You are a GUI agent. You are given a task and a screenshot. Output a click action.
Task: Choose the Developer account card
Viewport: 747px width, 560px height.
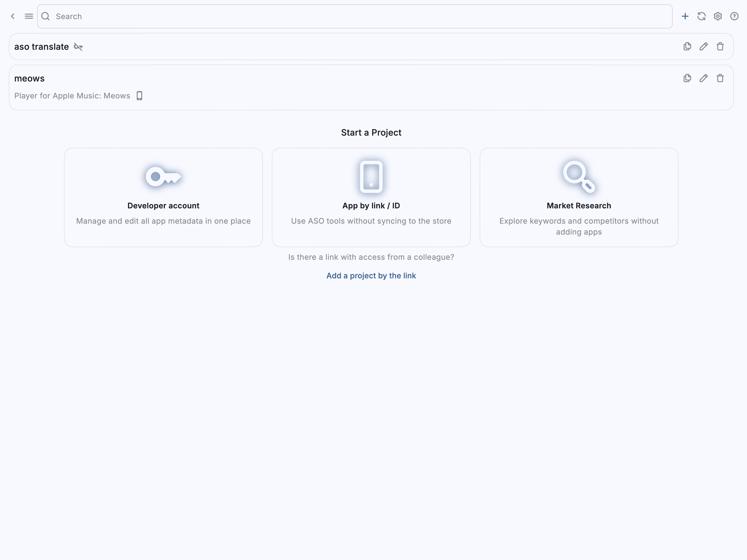pyautogui.click(x=164, y=197)
